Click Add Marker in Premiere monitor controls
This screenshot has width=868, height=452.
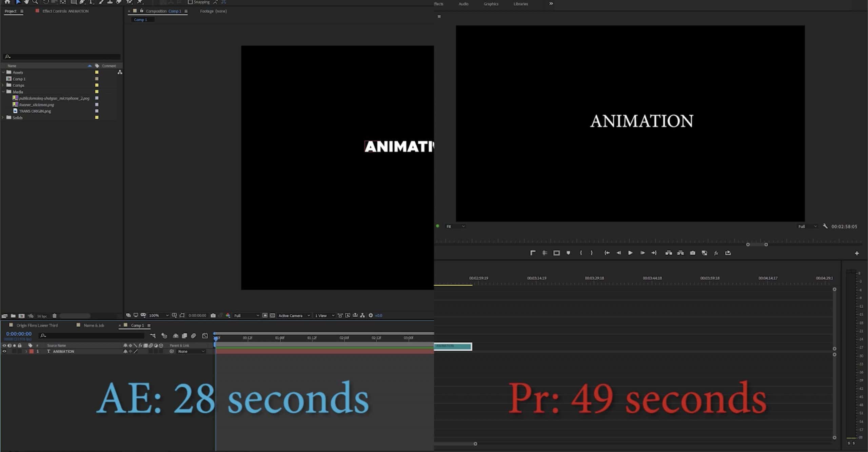coord(568,253)
